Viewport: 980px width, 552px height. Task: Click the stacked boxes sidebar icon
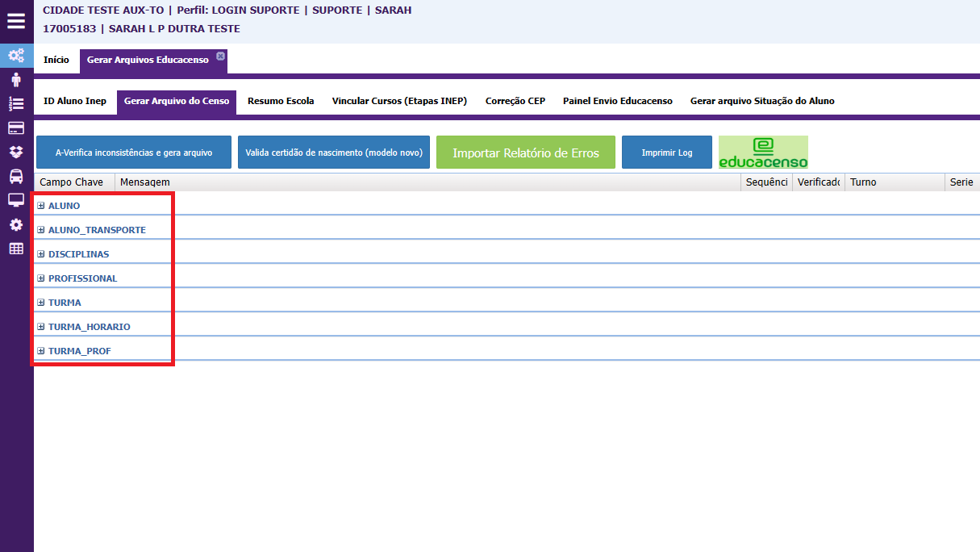click(x=16, y=152)
